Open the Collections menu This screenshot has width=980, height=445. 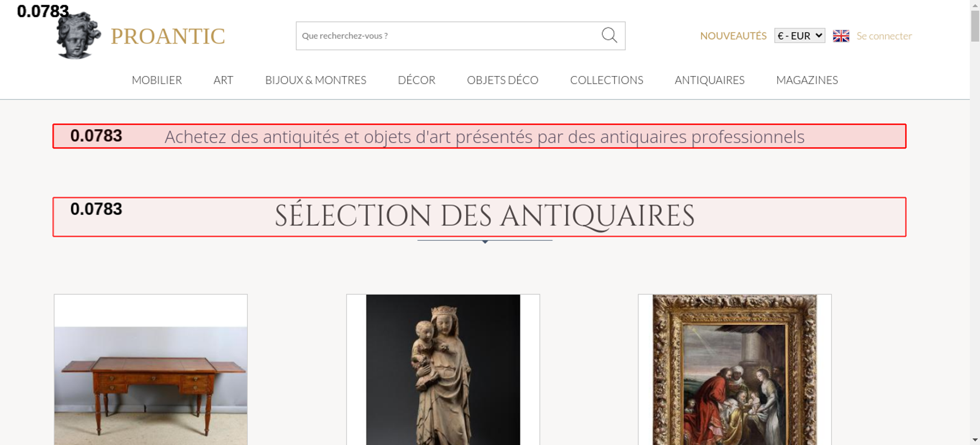click(x=606, y=80)
